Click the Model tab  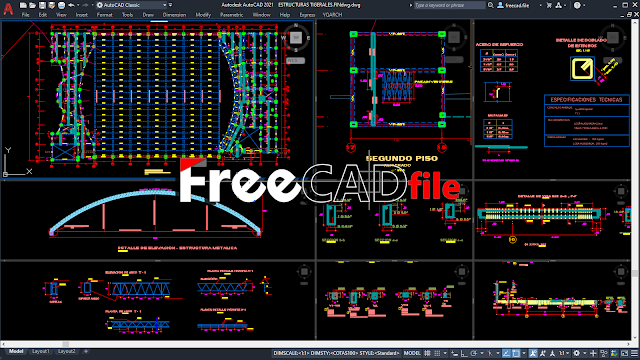[x=16, y=351]
